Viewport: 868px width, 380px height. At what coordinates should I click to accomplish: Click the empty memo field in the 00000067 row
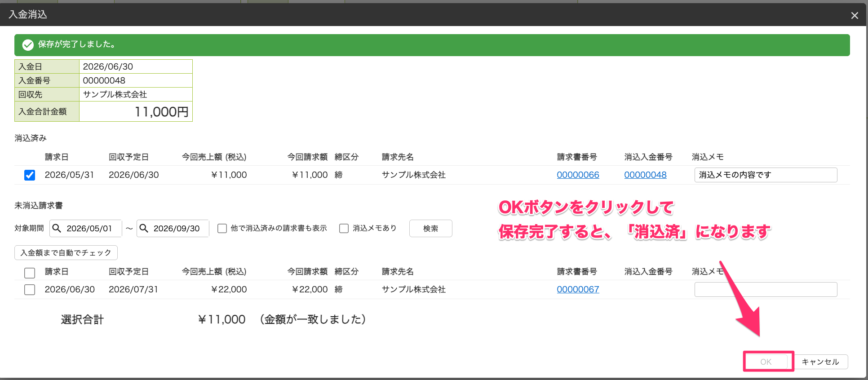click(766, 289)
